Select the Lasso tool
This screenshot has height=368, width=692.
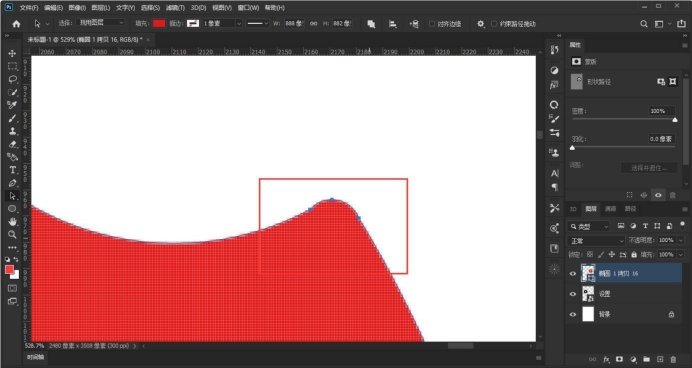[12, 79]
